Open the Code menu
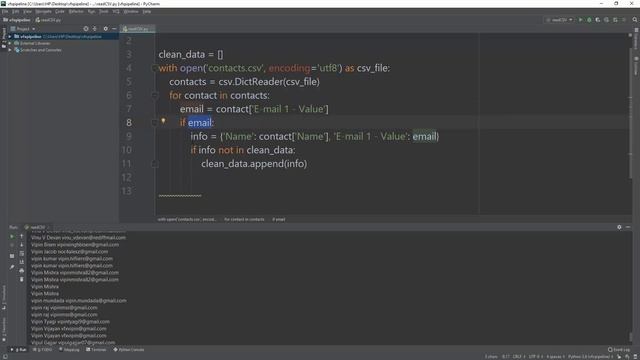Viewport: 640px width, 360px height. click(x=60, y=11)
